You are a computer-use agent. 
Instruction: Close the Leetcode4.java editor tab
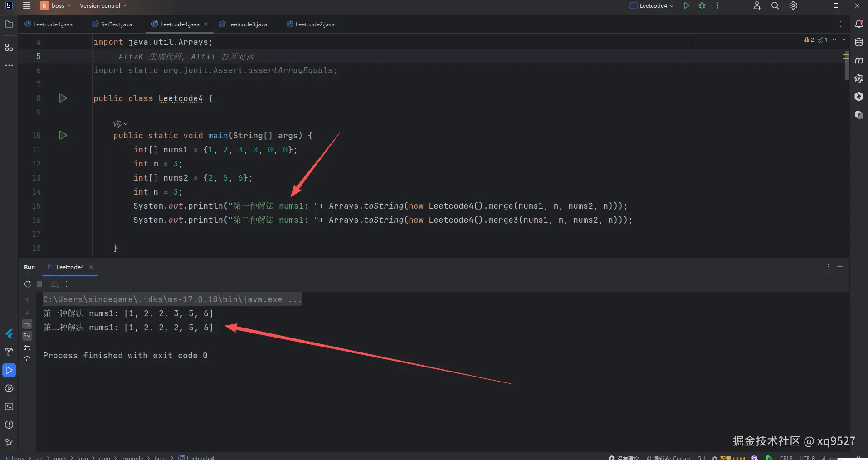pos(206,24)
